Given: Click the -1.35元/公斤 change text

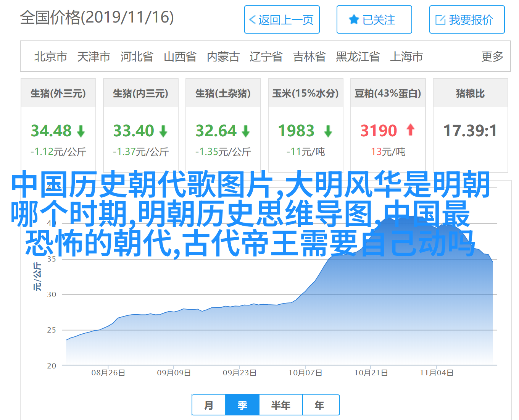Looking at the screenshot, I should pos(223,152).
